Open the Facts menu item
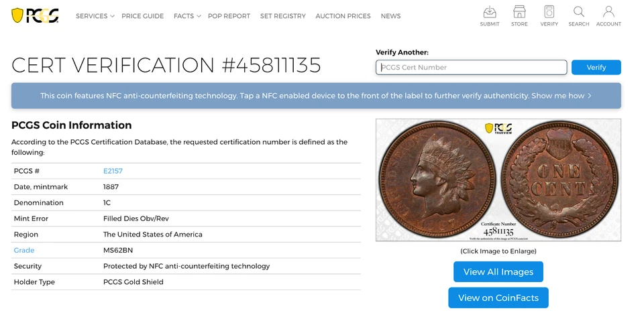This screenshot has width=644, height=317. [184, 16]
